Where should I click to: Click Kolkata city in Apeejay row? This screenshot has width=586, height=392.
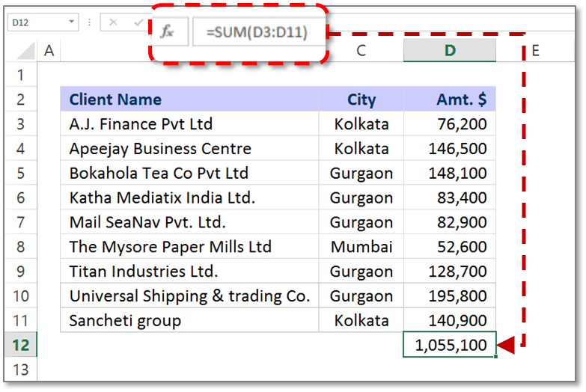point(361,148)
